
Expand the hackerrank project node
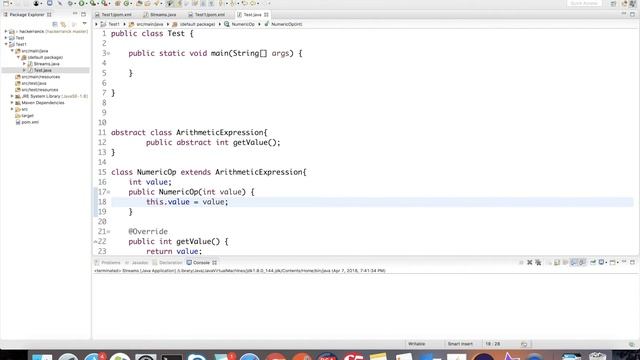[6, 31]
